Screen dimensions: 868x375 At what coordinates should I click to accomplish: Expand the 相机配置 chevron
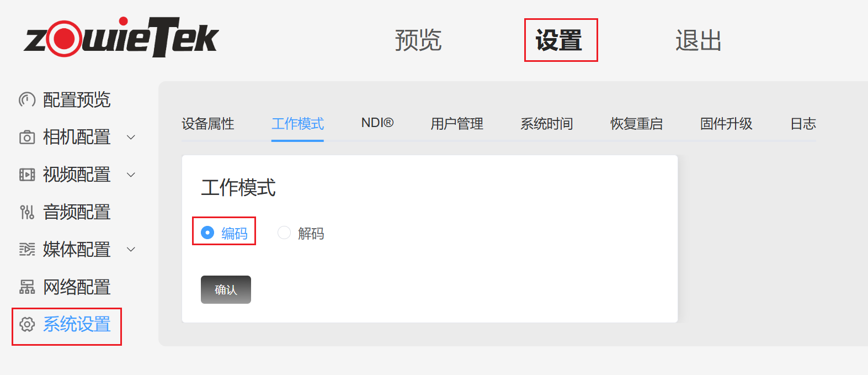pyautogui.click(x=131, y=137)
